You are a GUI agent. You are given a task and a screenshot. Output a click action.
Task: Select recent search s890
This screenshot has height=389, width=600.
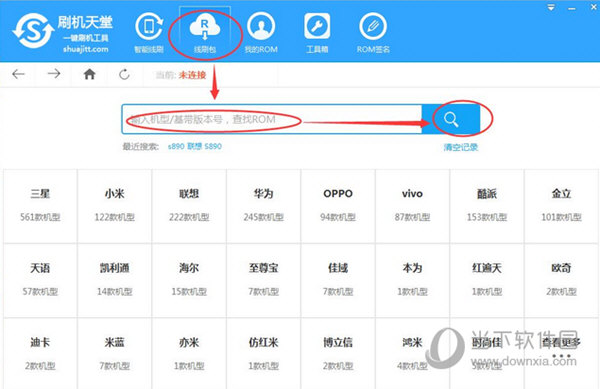[176, 146]
